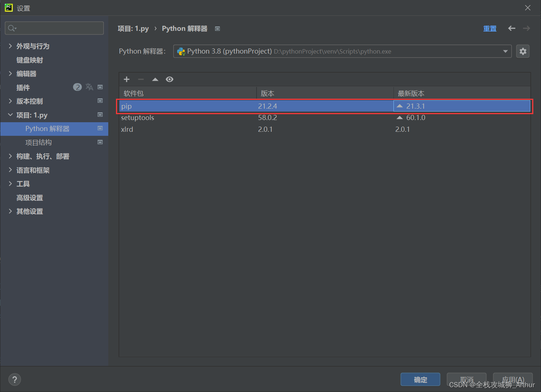Click project-level icon on 项目: 1.py row

[x=100, y=115]
